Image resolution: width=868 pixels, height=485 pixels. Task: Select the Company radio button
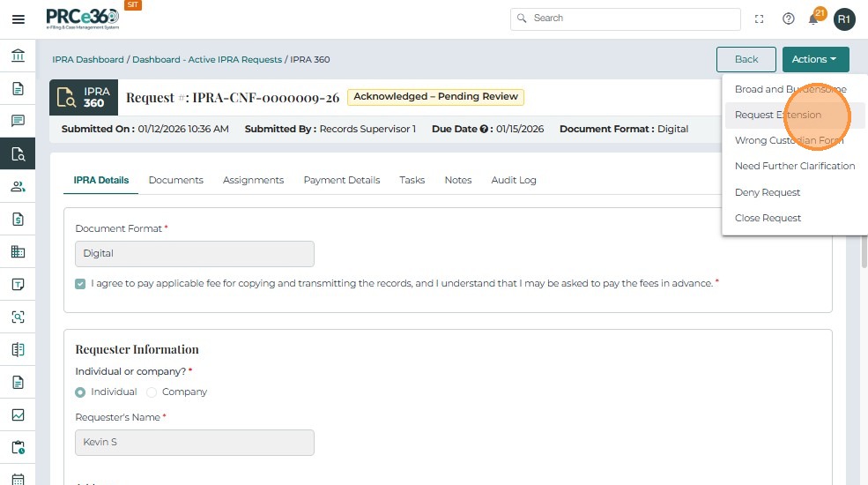coord(151,392)
